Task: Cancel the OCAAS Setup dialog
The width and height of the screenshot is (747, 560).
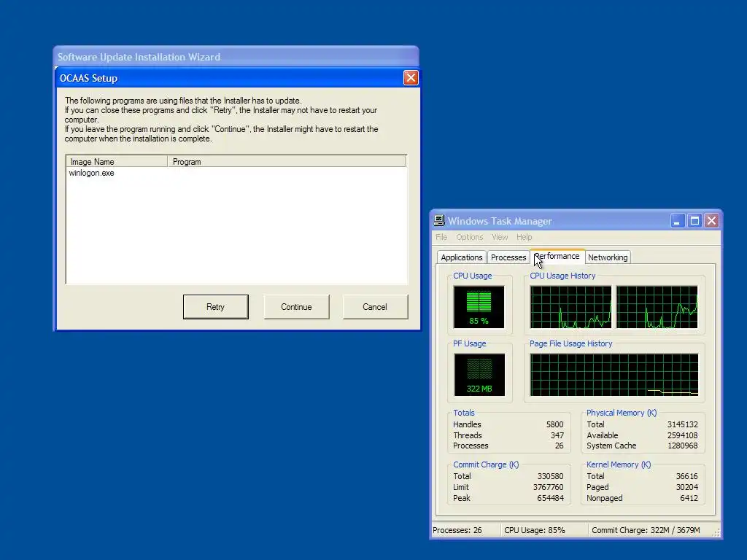Action: [375, 307]
